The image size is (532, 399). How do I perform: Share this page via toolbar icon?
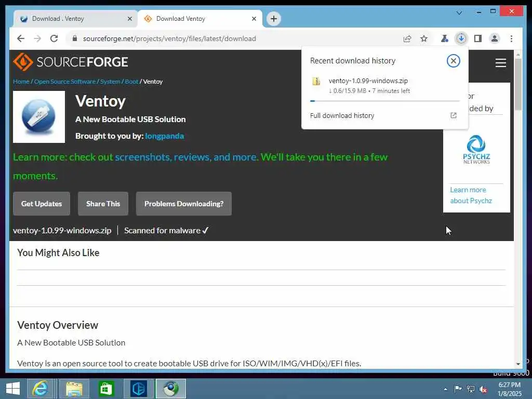407,38
